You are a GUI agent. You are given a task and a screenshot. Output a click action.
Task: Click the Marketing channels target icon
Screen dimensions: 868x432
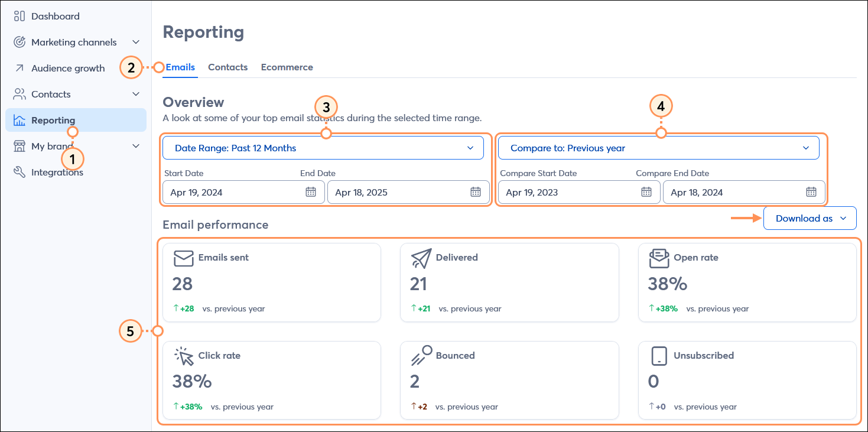tap(19, 42)
